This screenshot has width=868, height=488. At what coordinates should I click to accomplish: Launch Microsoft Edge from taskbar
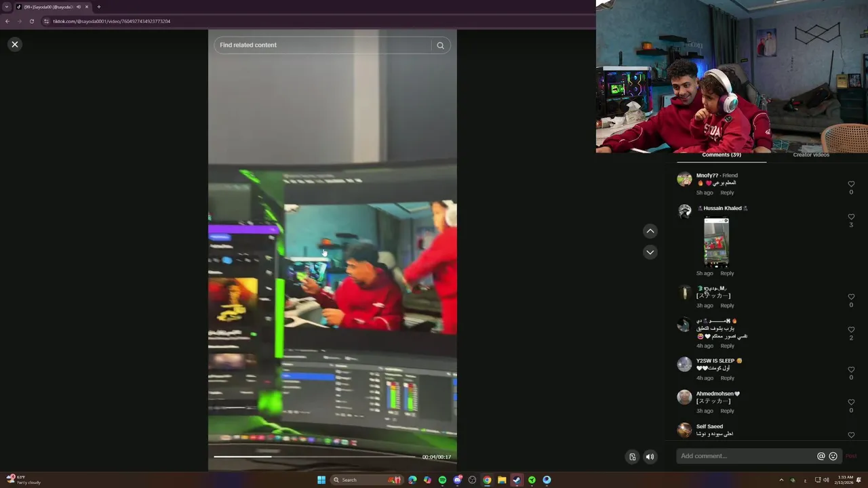click(412, 480)
